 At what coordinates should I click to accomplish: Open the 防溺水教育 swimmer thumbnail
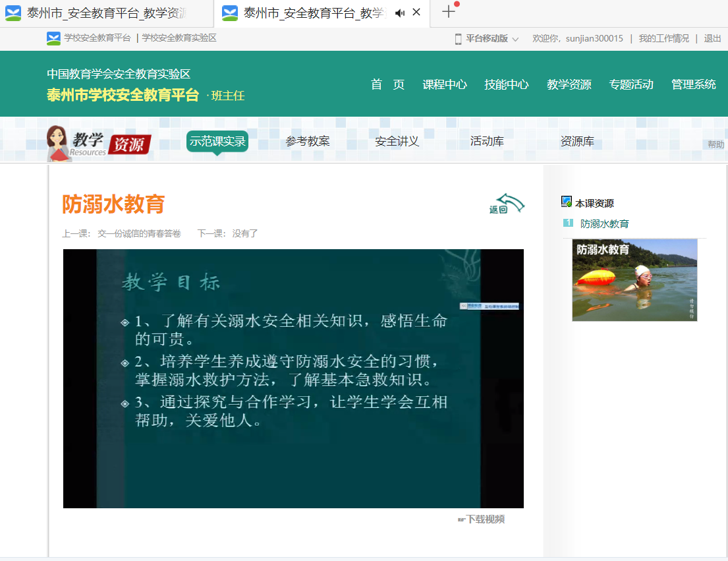634,280
